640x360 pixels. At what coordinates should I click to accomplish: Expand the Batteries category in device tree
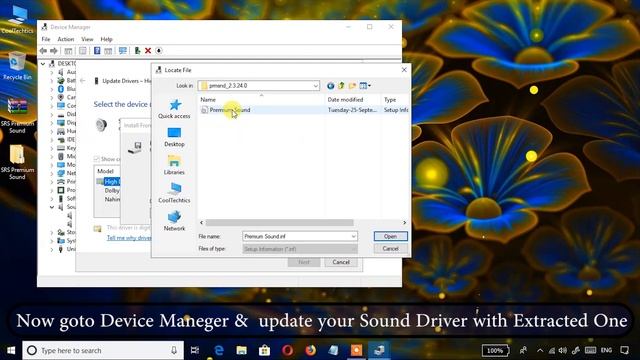52,80
